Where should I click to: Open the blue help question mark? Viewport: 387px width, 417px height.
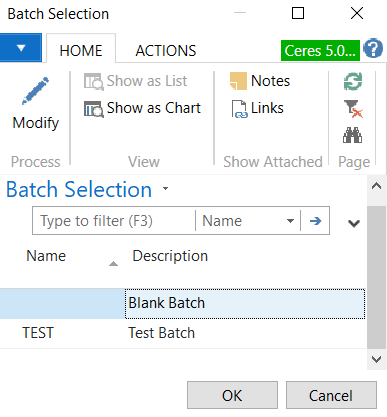coord(373,49)
